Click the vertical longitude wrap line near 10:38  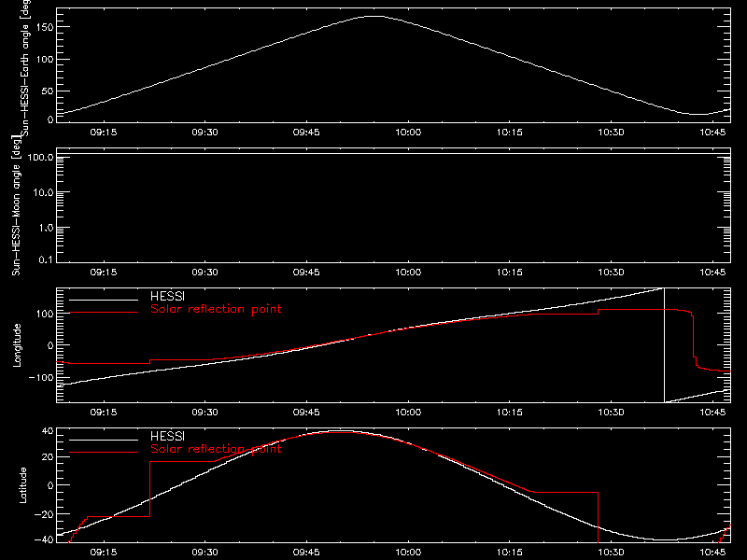coord(664,345)
